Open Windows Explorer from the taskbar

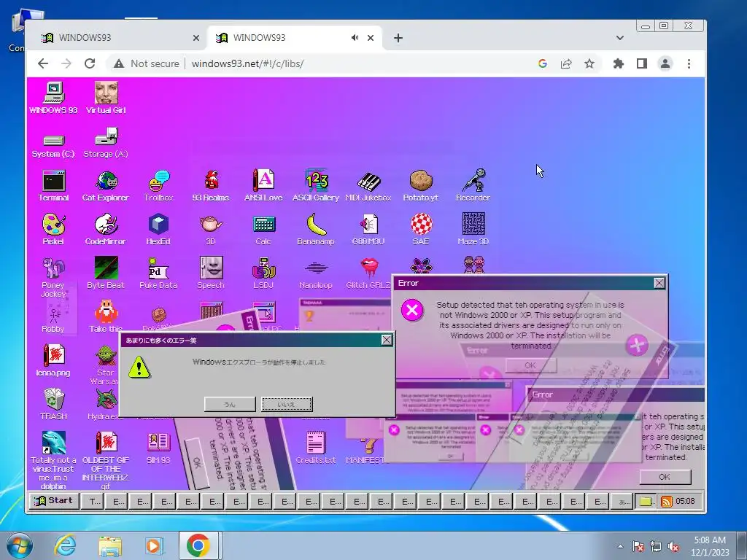point(110,545)
